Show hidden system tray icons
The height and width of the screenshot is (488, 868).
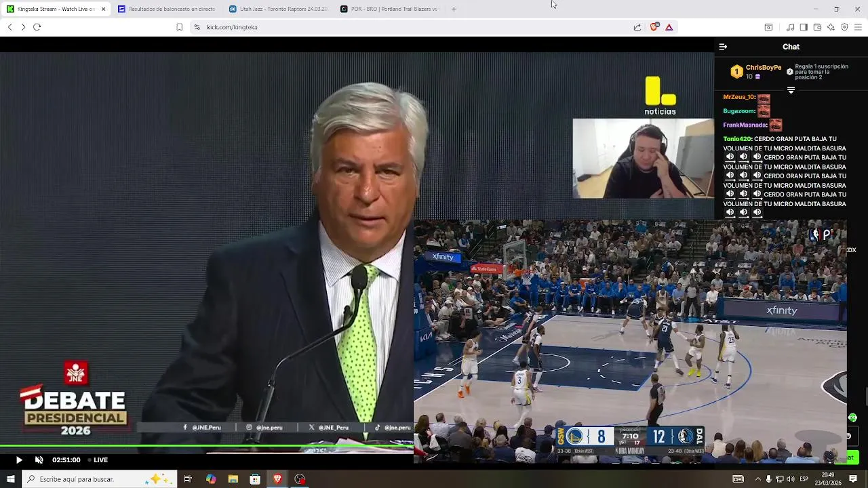[x=758, y=479]
